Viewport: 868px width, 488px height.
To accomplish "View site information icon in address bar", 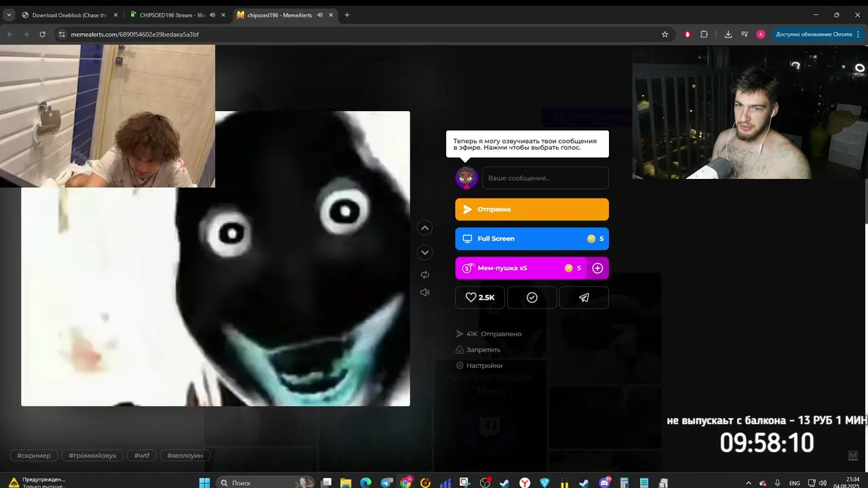I will click(x=62, y=34).
